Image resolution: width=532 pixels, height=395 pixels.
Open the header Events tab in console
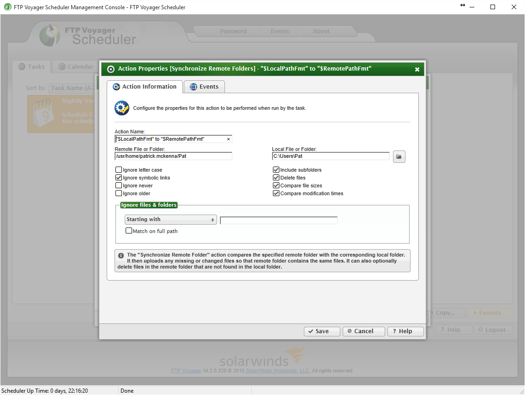tap(280, 31)
